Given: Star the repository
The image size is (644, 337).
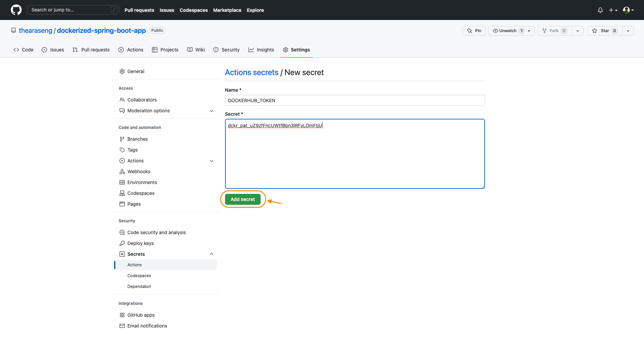Looking at the screenshot, I should pos(605,31).
